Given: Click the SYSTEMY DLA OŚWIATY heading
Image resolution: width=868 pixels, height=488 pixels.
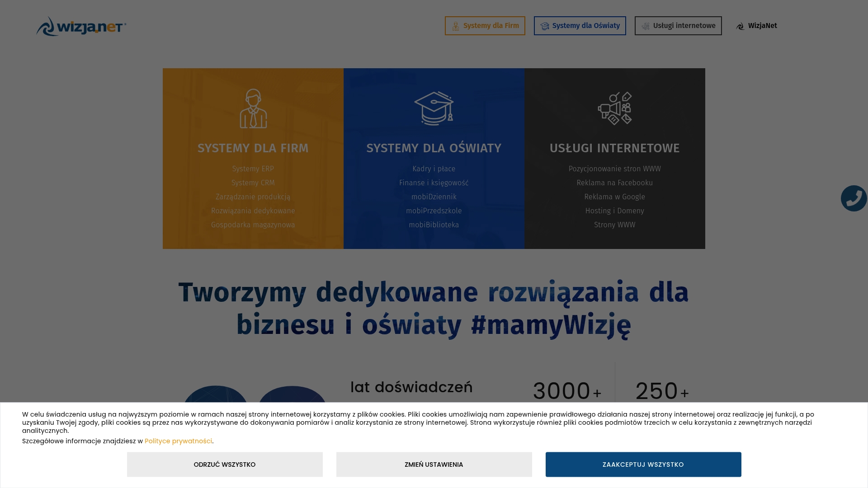Looking at the screenshot, I should pyautogui.click(x=434, y=148).
